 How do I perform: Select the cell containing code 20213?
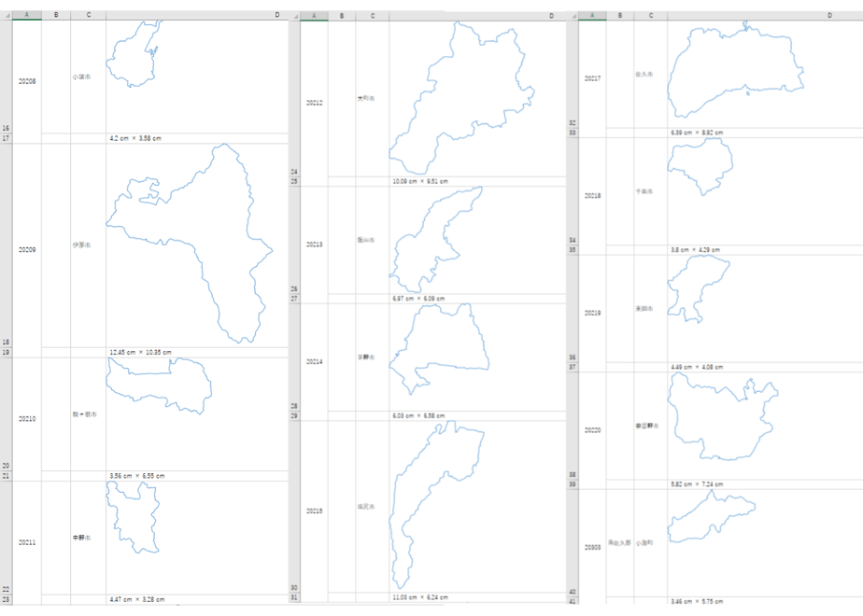314,245
